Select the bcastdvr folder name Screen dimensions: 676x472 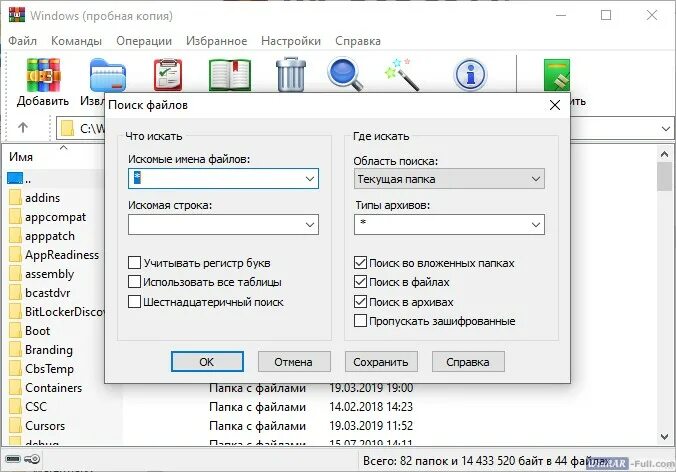coord(47,293)
